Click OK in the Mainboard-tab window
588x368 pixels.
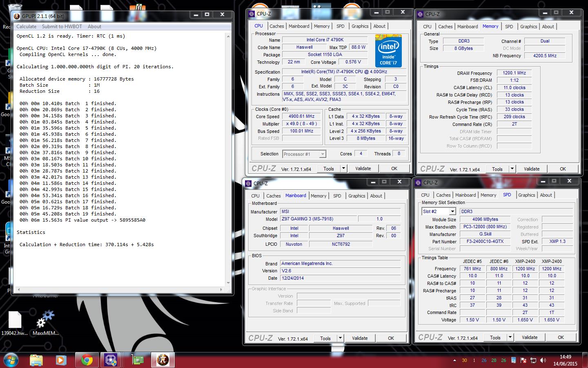(x=391, y=338)
